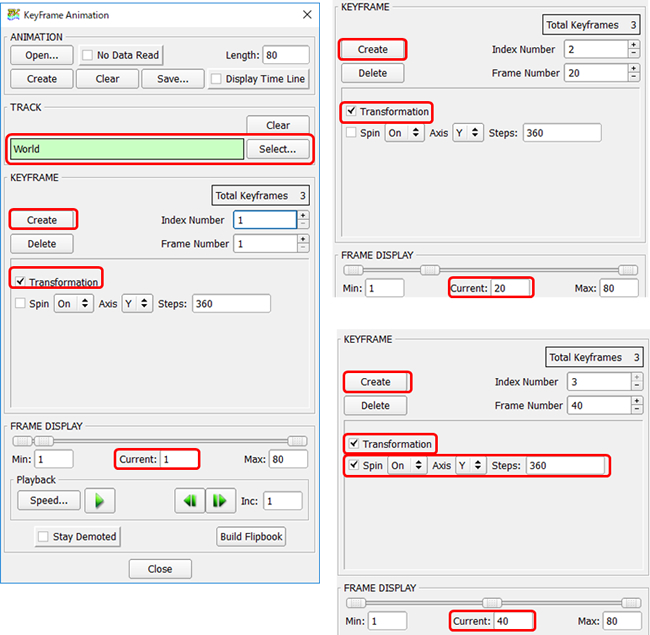Toggle the No Data Read checkbox

(x=87, y=56)
